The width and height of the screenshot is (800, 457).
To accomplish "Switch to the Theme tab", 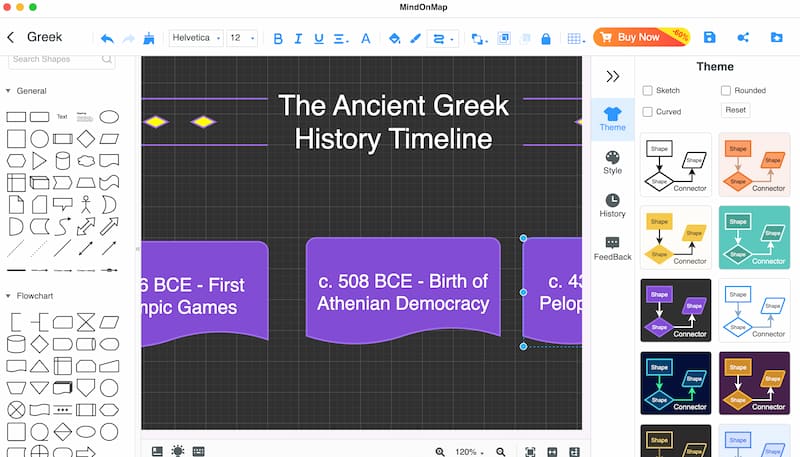I will (613, 119).
